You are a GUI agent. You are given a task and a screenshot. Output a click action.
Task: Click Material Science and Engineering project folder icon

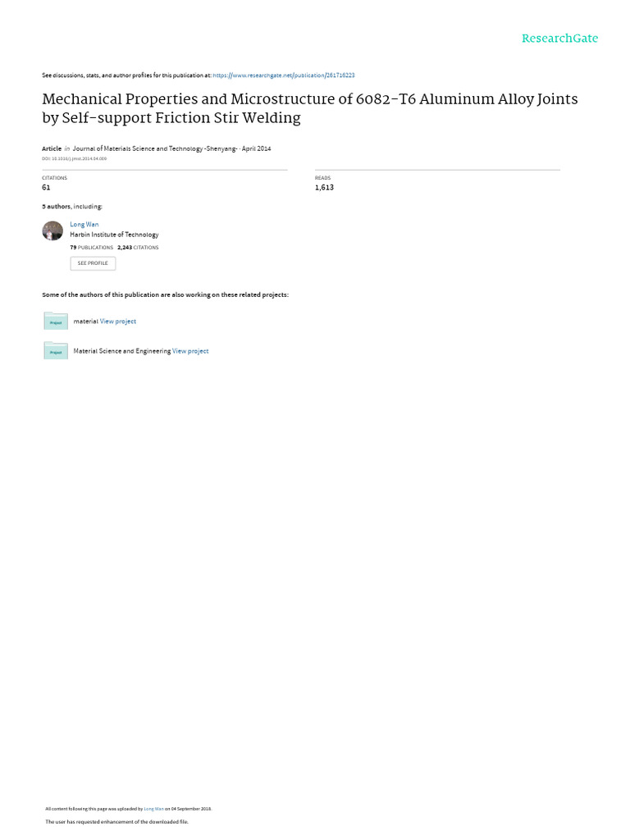(x=56, y=350)
